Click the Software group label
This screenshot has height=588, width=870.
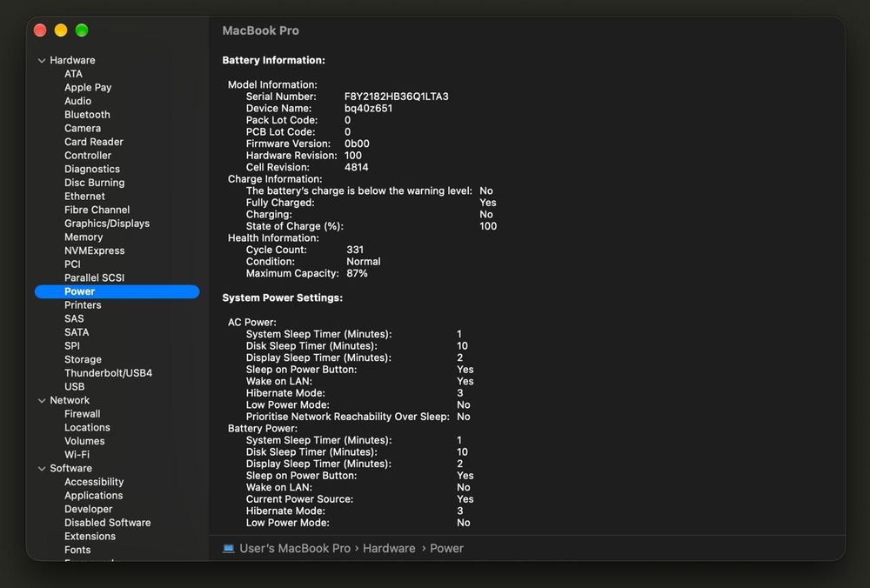pos(71,469)
